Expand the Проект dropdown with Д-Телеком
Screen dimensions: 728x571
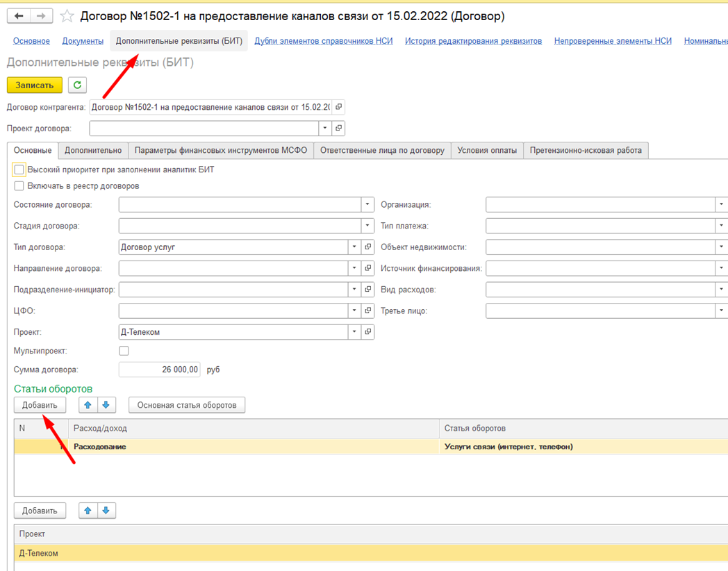354,332
